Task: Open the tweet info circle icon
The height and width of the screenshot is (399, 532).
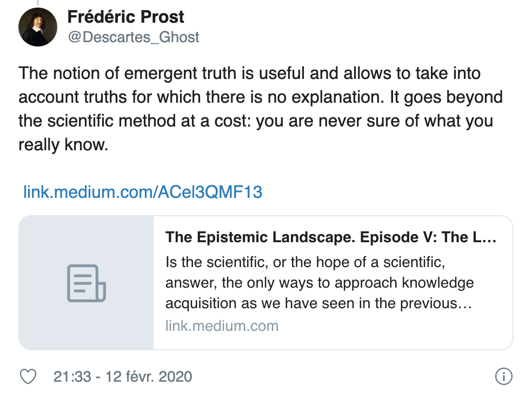Action: [x=503, y=376]
